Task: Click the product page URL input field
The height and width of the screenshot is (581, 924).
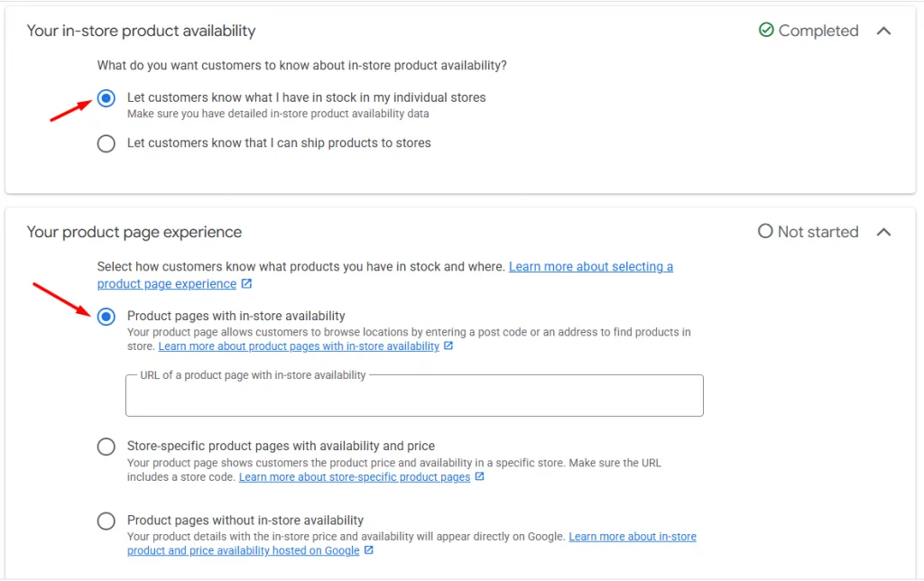Action: pyautogui.click(x=414, y=397)
